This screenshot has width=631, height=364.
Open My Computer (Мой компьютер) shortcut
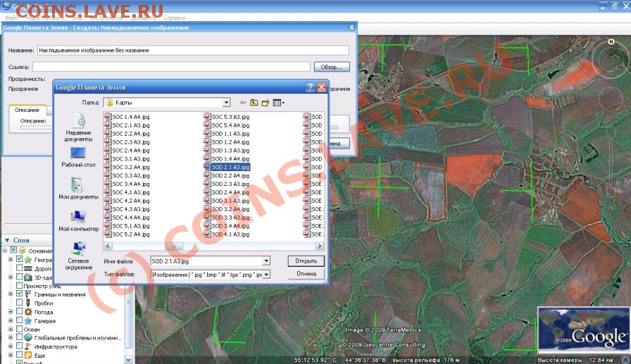78,221
